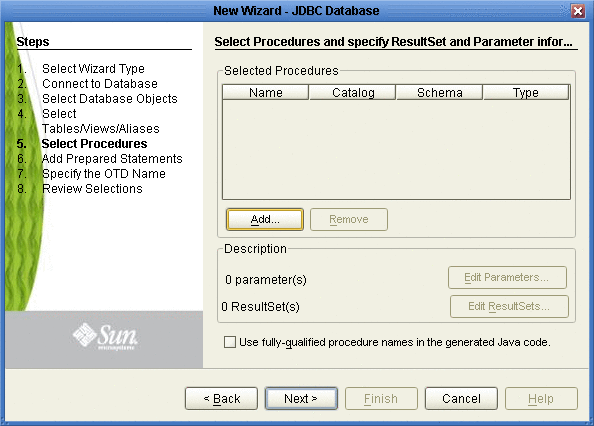The width and height of the screenshot is (594, 426).
Task: Select the Review Selections step
Action: pyautogui.click(x=92, y=189)
